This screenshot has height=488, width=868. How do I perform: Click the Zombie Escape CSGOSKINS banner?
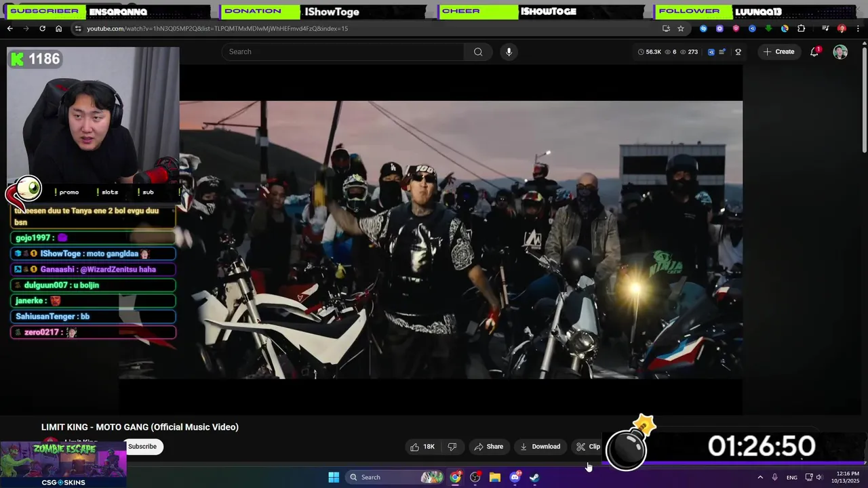click(x=63, y=465)
